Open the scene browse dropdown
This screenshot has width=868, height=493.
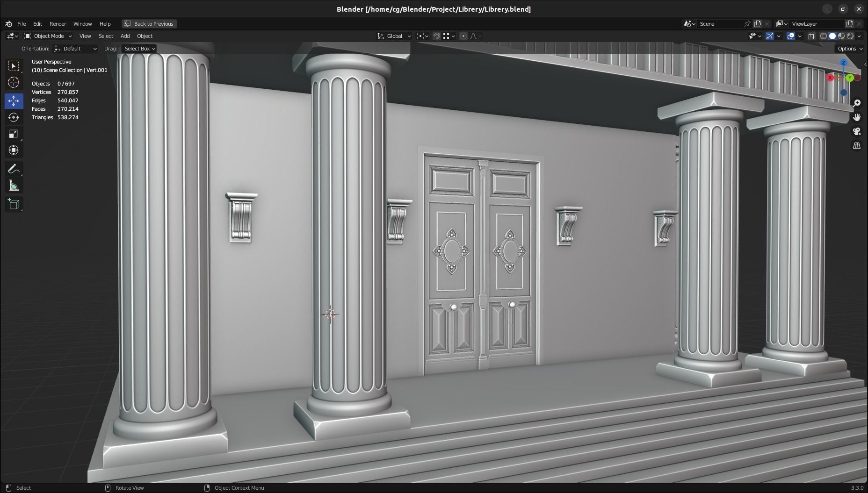[x=690, y=24]
